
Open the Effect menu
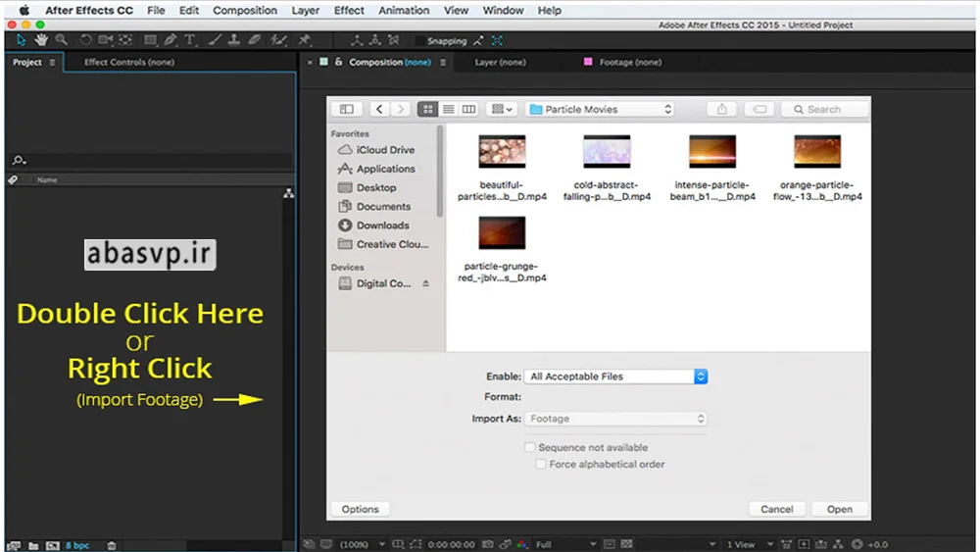349,11
